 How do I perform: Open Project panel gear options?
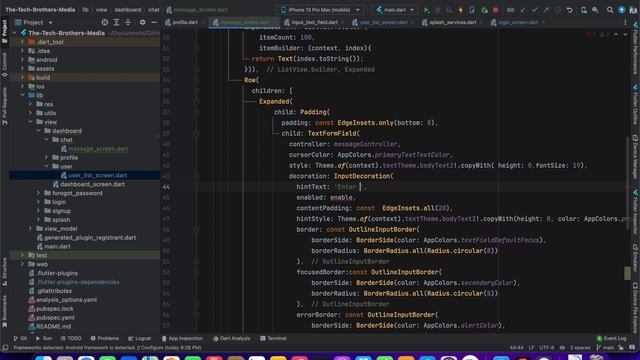click(x=142, y=22)
